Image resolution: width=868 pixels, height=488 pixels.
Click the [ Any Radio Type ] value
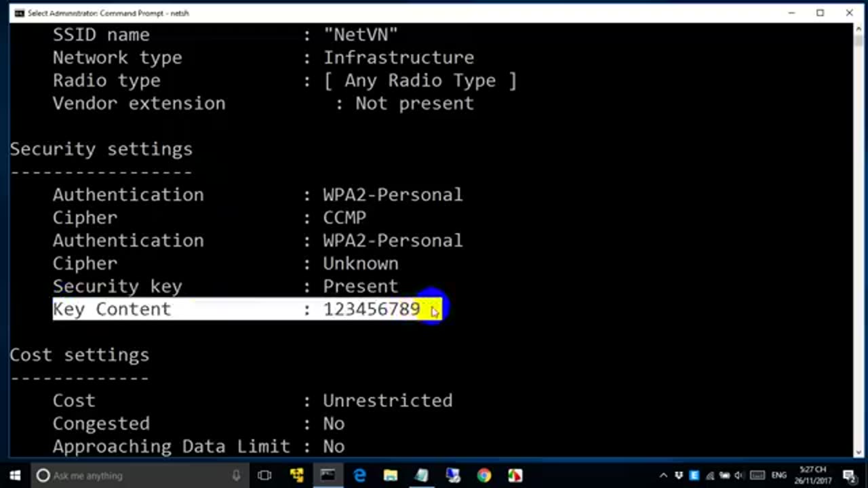click(x=420, y=81)
